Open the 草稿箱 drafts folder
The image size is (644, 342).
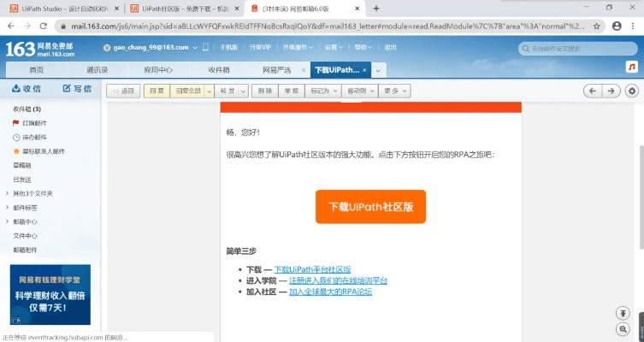pyautogui.click(x=22, y=166)
